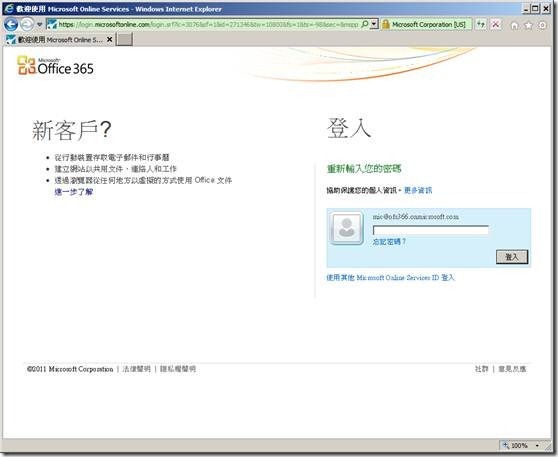Expand the zoom level dropdown arrow

(x=537, y=445)
